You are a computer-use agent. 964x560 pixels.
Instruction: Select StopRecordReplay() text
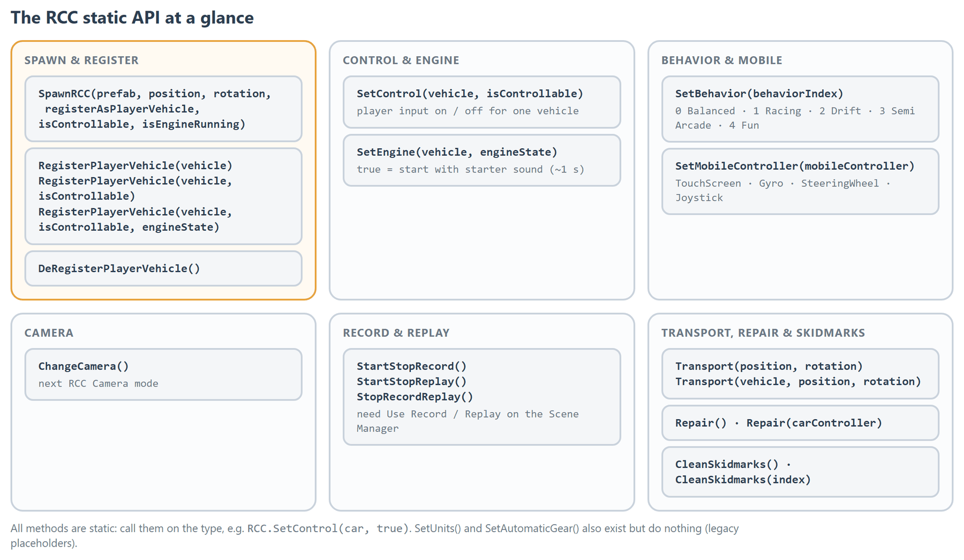click(415, 397)
